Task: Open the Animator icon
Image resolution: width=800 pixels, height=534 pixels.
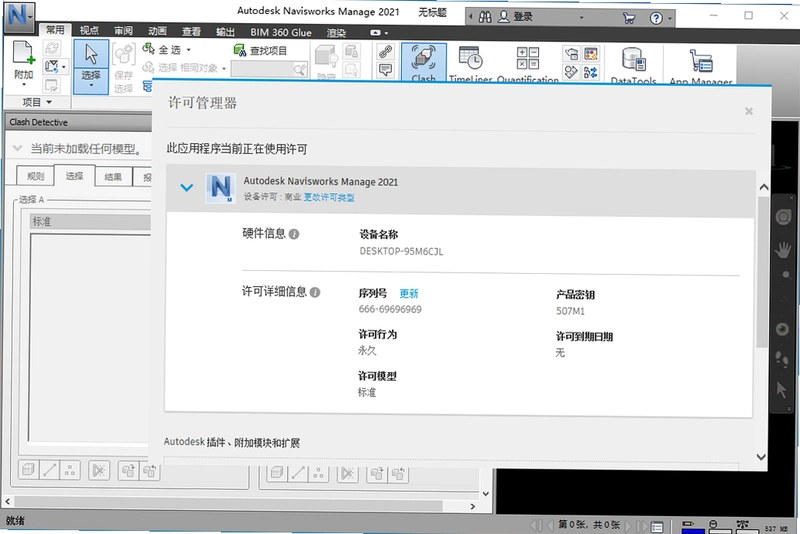Action: (x=571, y=72)
